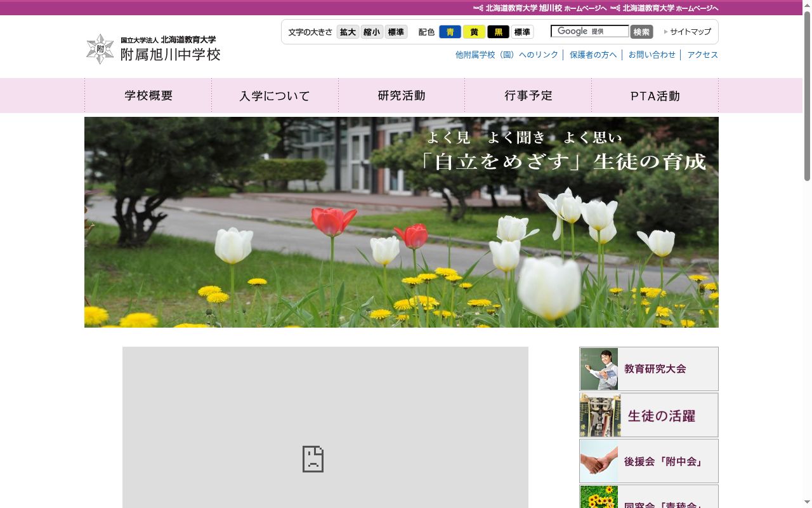Open 北海道教育大学 旭川校 homepage link
The width and height of the screenshot is (812, 508).
pyautogui.click(x=540, y=8)
